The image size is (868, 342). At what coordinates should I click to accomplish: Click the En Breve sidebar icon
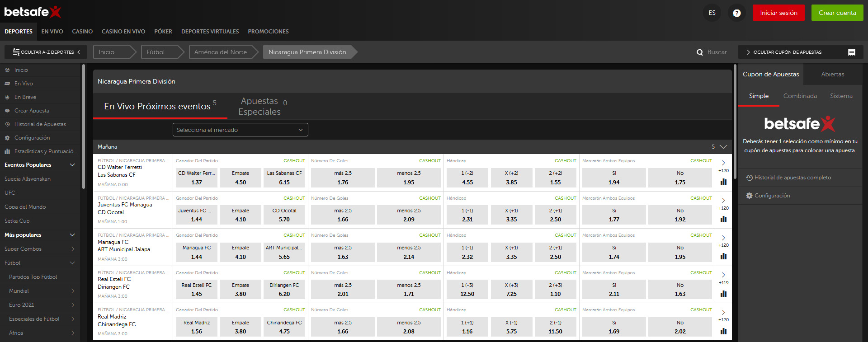click(7, 97)
